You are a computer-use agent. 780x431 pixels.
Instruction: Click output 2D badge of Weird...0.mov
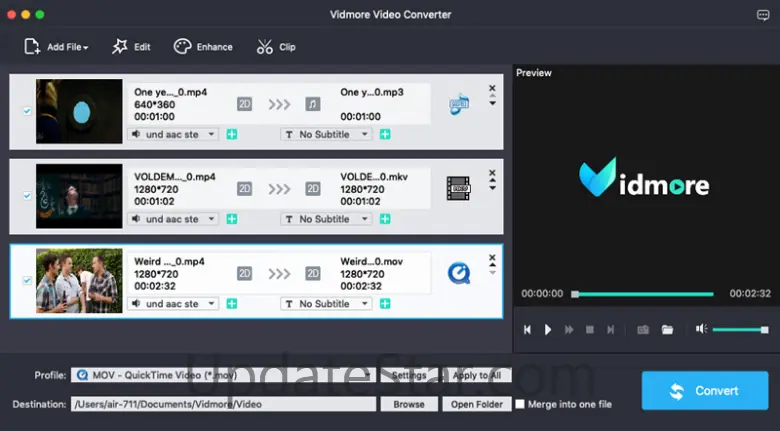coord(313,273)
